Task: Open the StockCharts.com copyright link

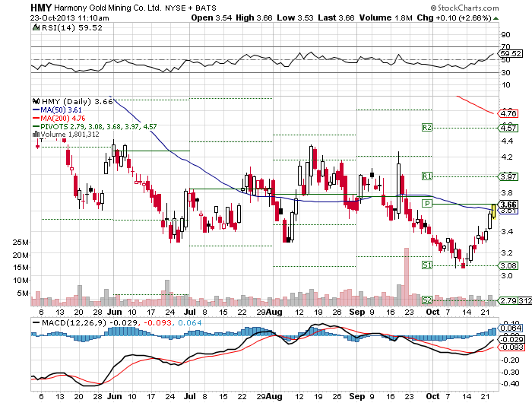Action: click(464, 8)
